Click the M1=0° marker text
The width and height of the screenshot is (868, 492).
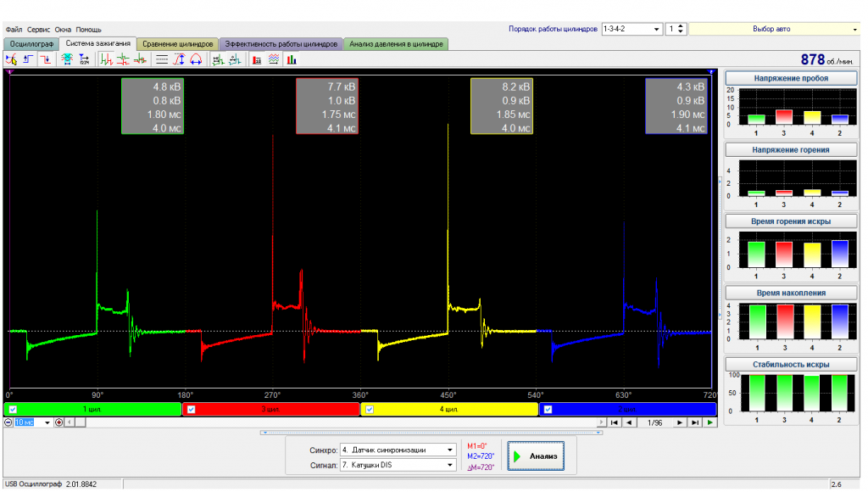(476, 446)
